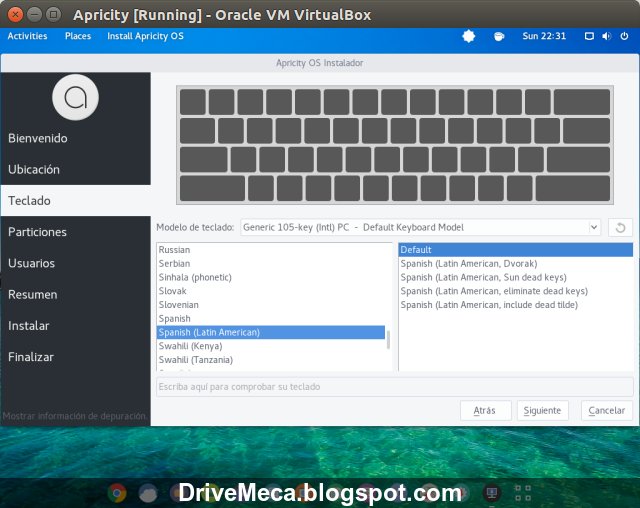Select Slovenian in the layout list
This screenshot has height=508, width=640.
[x=271, y=305]
